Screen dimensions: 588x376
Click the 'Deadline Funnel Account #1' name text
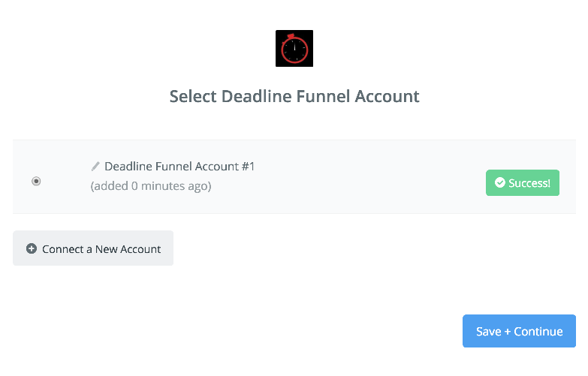click(x=179, y=166)
